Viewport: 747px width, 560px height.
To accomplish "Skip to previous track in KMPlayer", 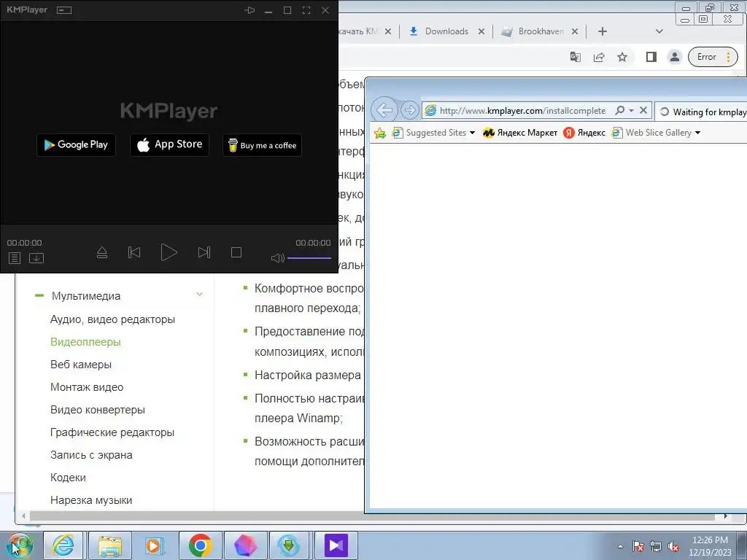I will pyautogui.click(x=134, y=252).
